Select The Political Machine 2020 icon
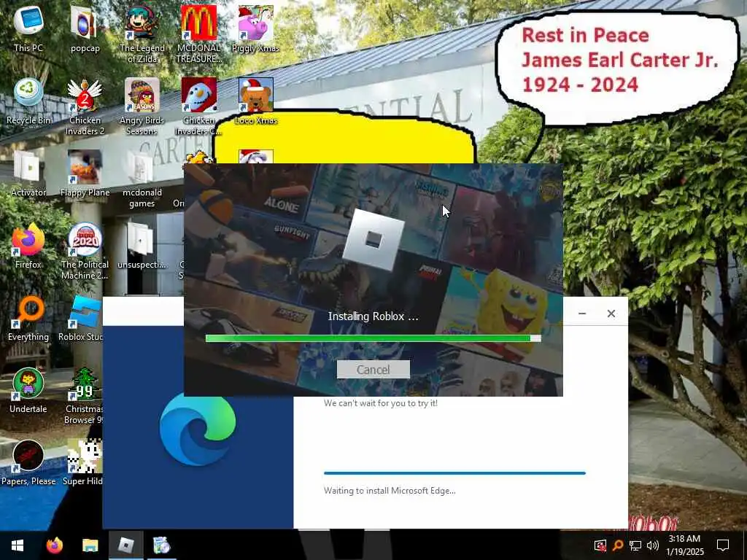The image size is (747, 560). [85, 252]
